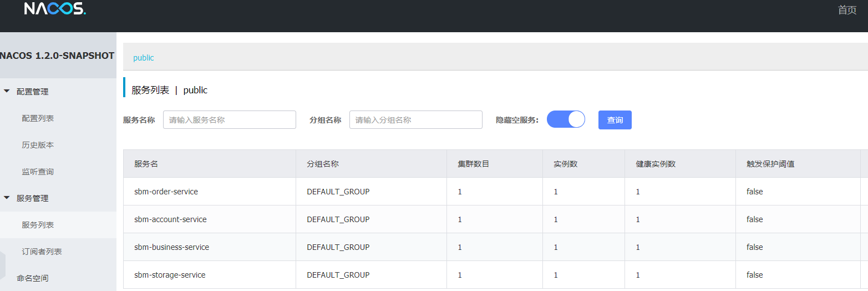
Task: Open 订阅者列表 in sidebar
Action: point(42,252)
